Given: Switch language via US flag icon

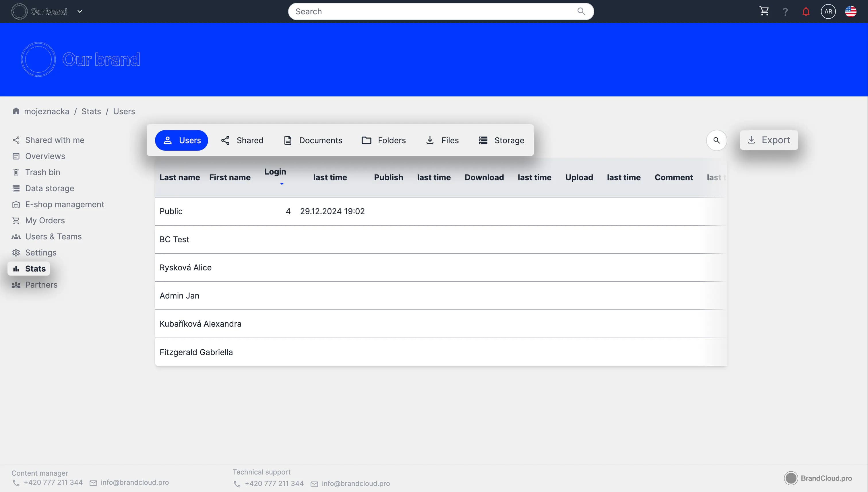Looking at the screenshot, I should click(850, 11).
